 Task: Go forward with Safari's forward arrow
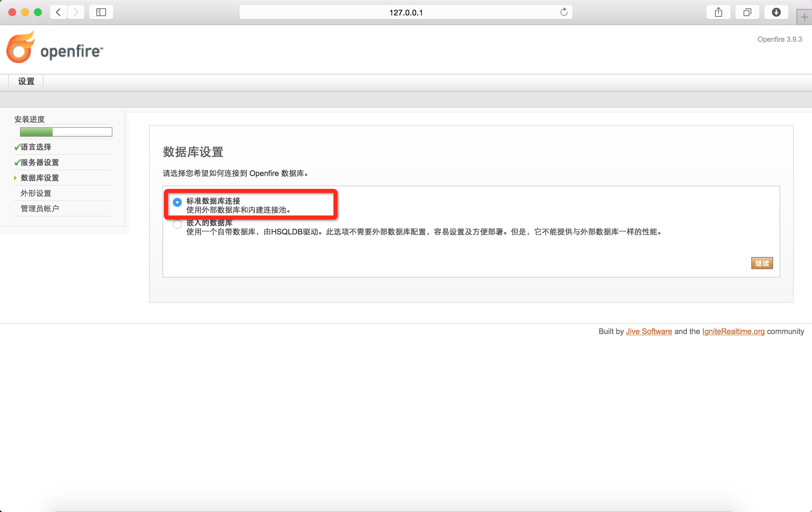pos(76,13)
